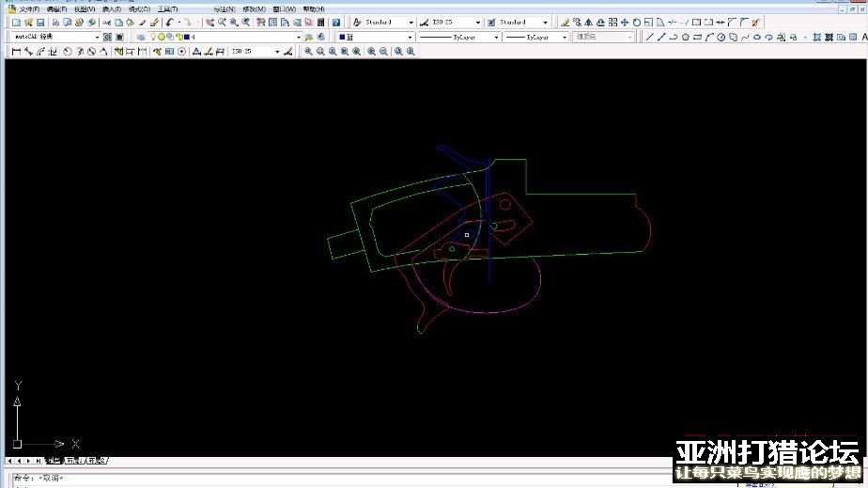Expand the ISO-25 dimension style dropdown in top toolbar
Screen dimensions: 868x488
point(478,23)
